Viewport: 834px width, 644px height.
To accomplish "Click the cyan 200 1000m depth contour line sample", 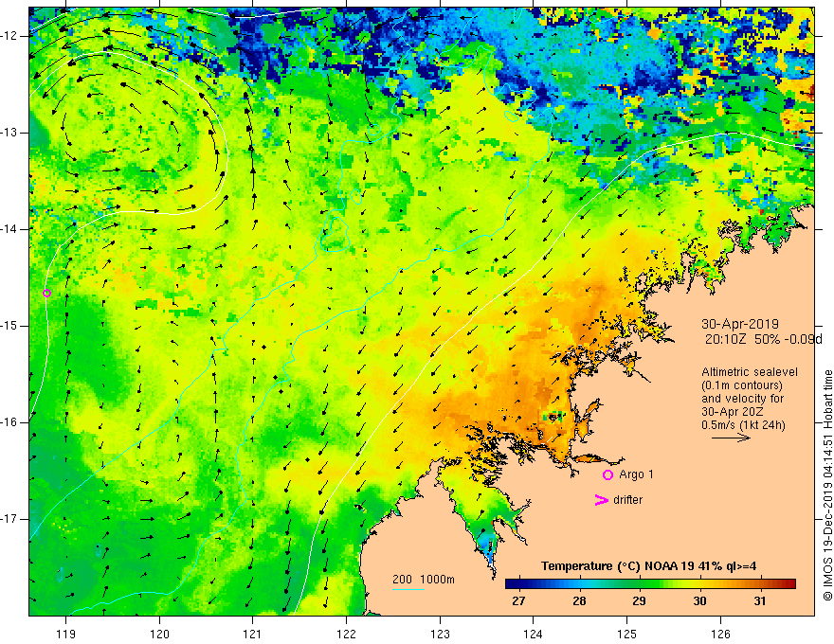I will point(408,589).
